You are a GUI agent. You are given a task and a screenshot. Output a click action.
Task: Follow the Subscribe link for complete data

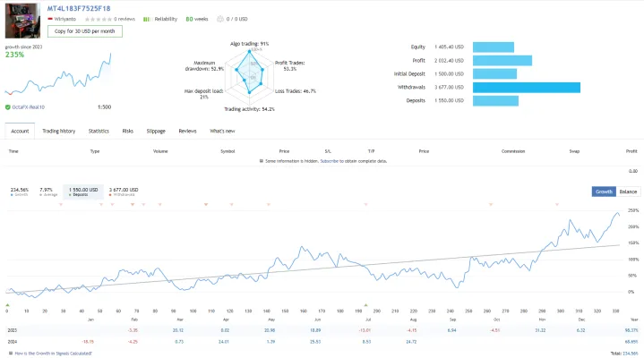pyautogui.click(x=329, y=161)
